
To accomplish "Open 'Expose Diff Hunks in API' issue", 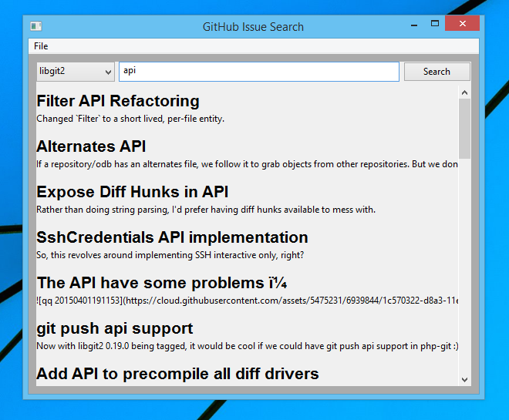I will [x=133, y=192].
